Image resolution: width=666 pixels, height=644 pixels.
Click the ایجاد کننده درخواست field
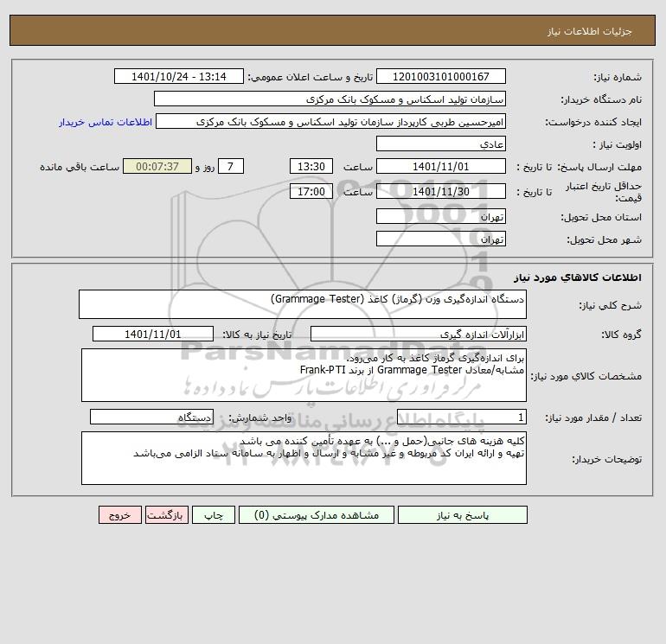(331, 122)
